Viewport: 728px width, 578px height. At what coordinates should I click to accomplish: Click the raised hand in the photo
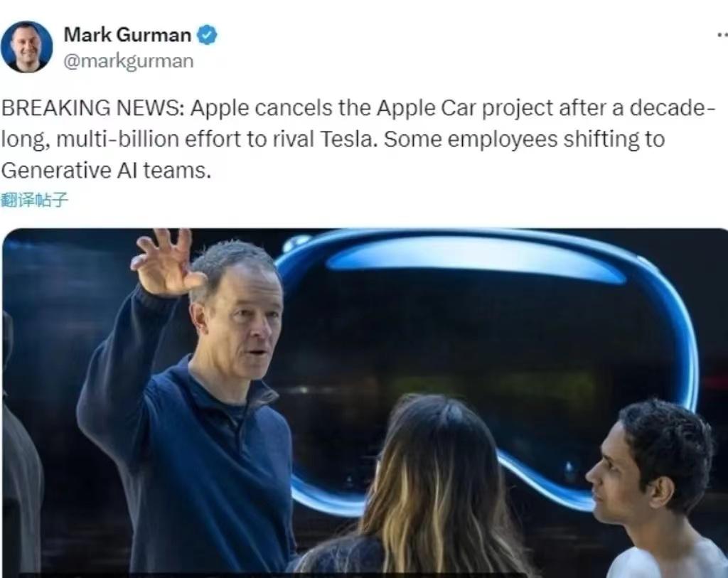[x=166, y=262]
